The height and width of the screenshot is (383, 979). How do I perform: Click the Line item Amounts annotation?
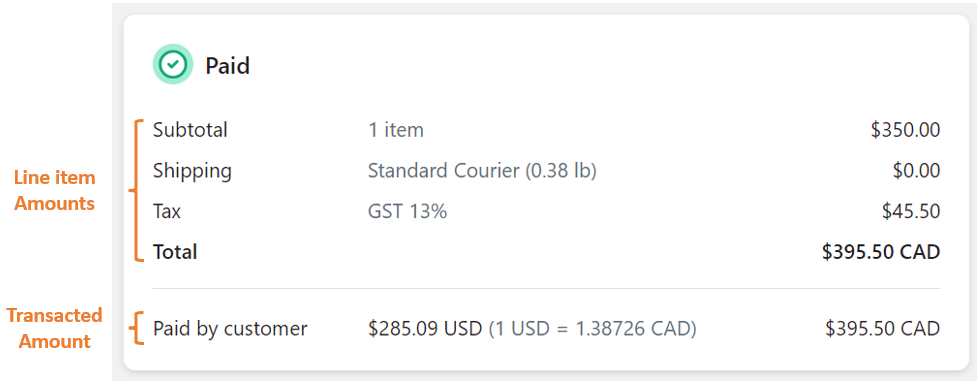tap(55, 191)
